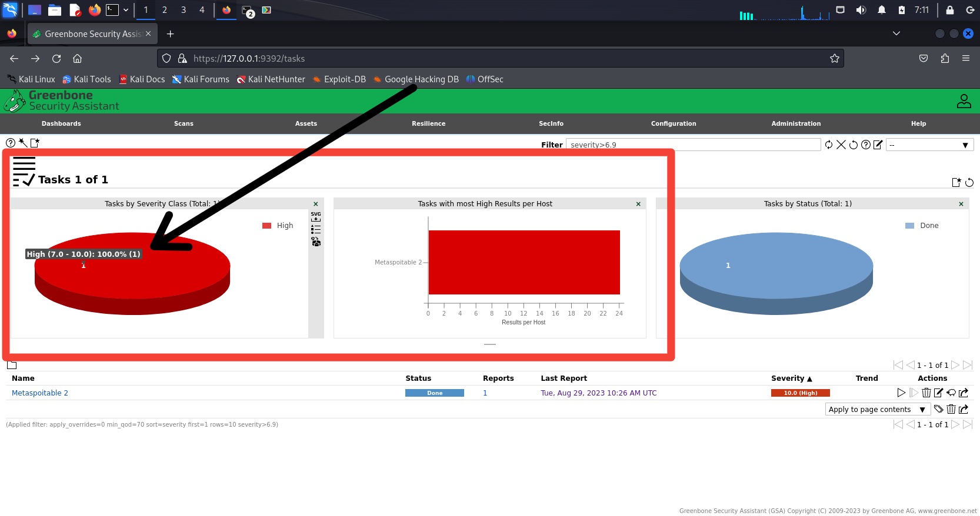980x516 pixels.
Task: Open the Metaspoitable 2 task link
Action: [40, 393]
